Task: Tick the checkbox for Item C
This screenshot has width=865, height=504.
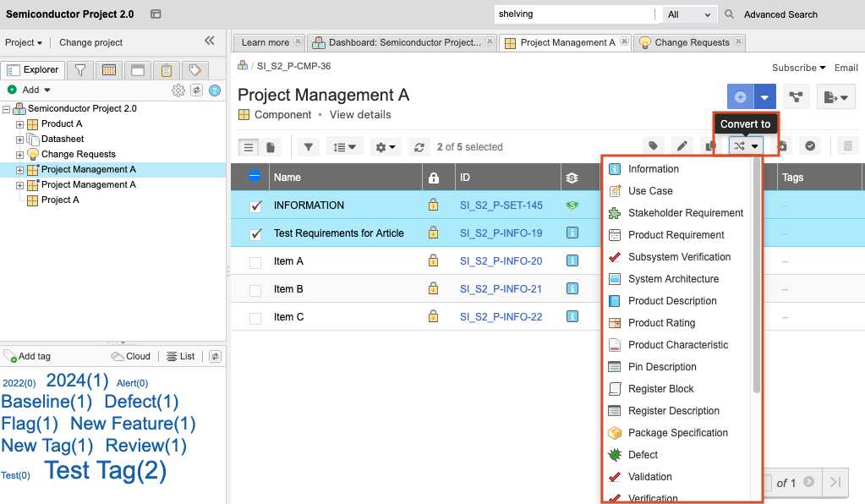Action: 255,318
